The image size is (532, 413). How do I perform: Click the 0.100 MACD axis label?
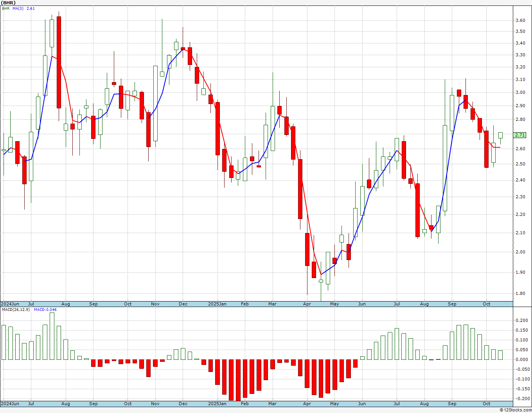(521, 340)
